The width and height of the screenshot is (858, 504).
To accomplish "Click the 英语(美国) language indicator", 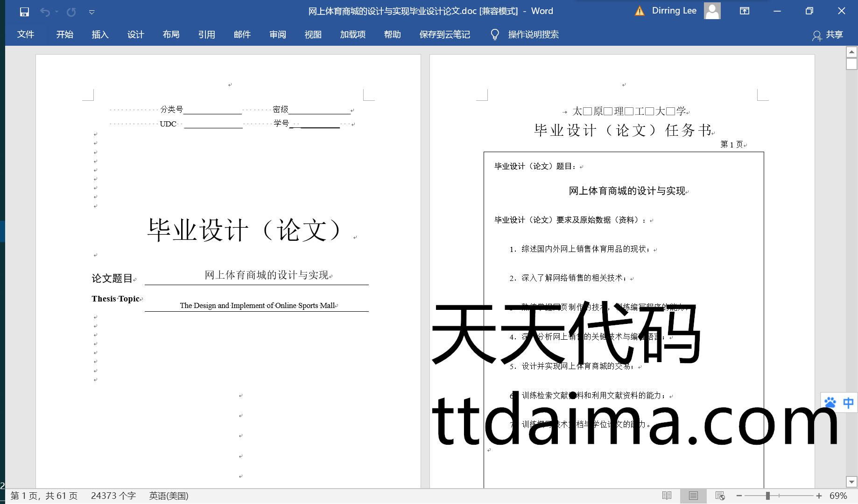I will 169,496.
